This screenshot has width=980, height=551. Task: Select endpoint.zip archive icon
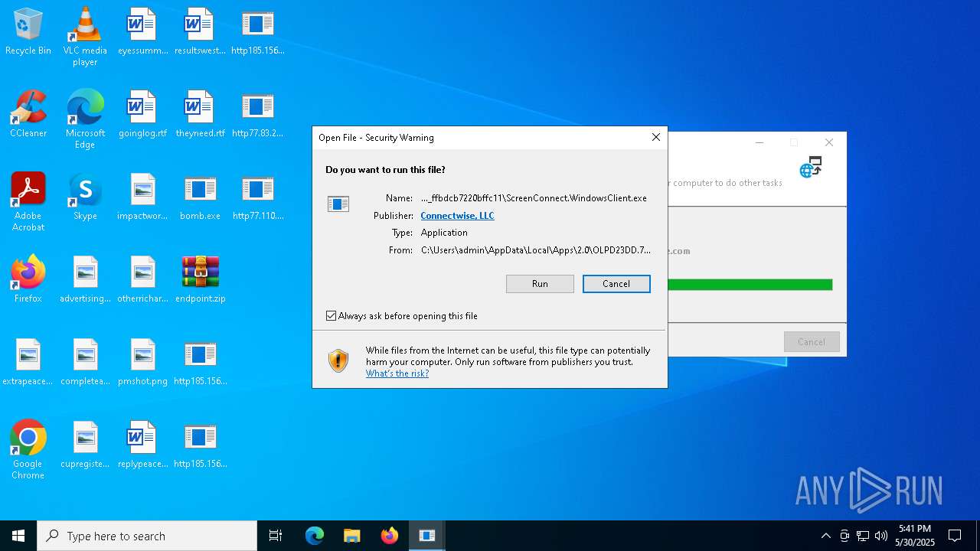coord(200,279)
